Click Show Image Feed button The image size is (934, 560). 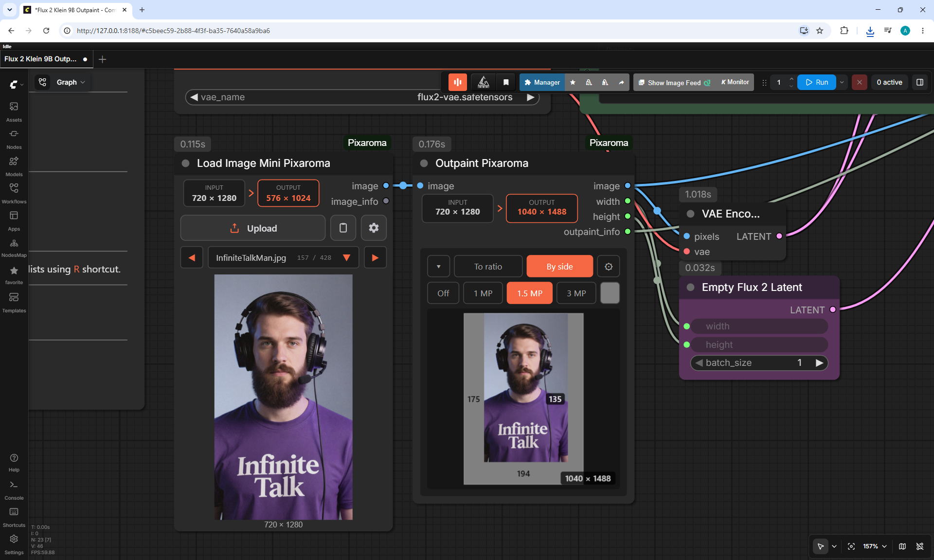tap(674, 82)
